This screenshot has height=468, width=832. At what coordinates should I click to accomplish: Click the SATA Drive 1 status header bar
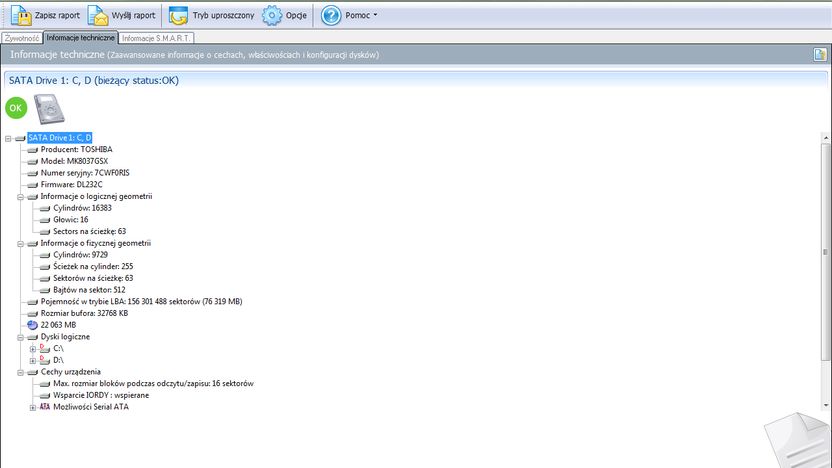(415, 81)
